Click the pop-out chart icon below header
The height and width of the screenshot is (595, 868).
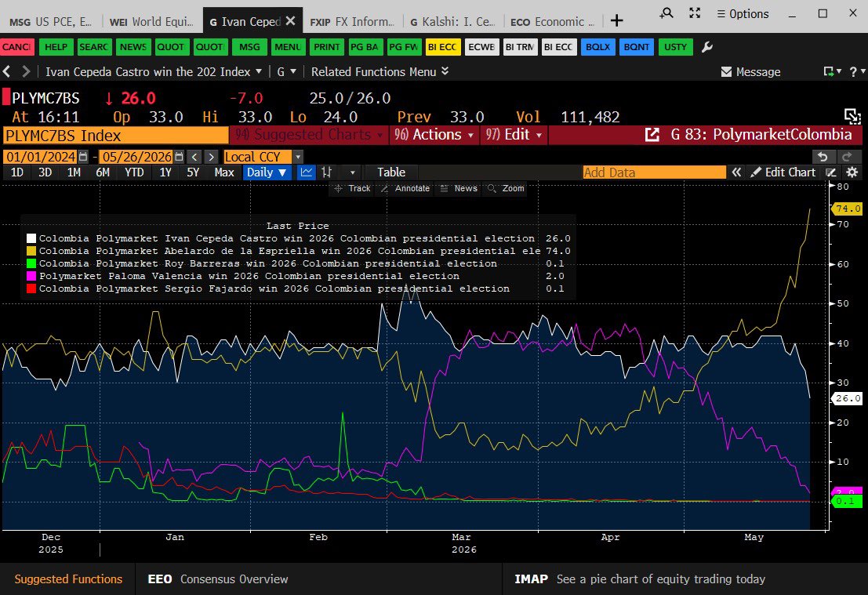pyautogui.click(x=852, y=116)
